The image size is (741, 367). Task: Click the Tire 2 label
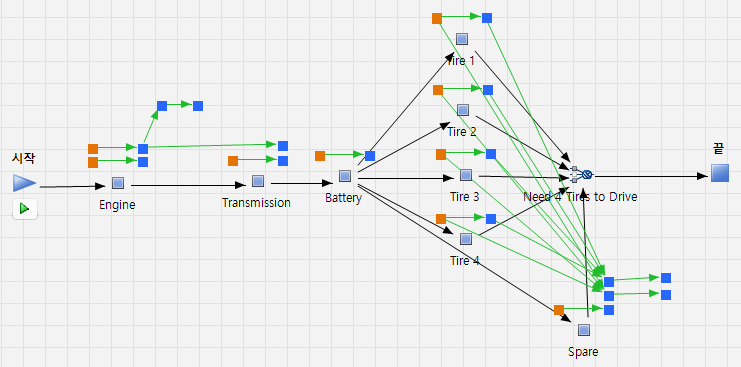pos(462,132)
